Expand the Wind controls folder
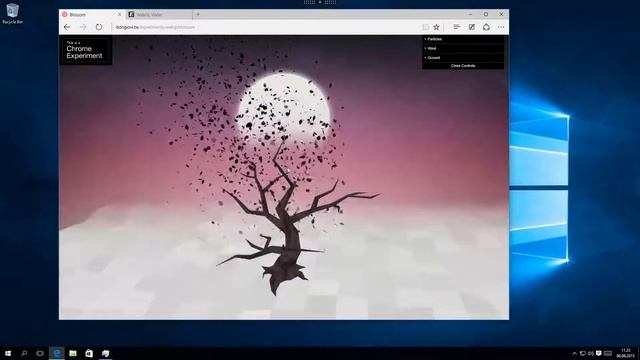Viewport: 640px width, 360px height. click(x=463, y=48)
